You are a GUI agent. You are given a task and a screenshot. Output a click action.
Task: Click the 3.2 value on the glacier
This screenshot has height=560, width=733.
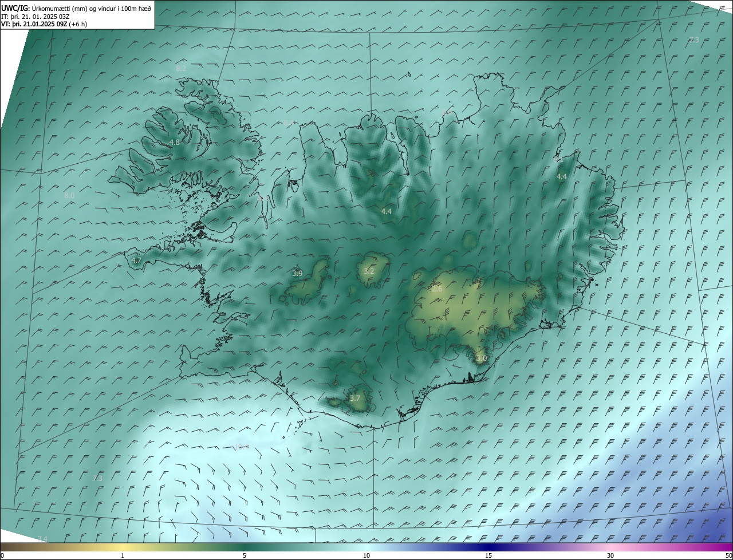pyautogui.click(x=369, y=271)
